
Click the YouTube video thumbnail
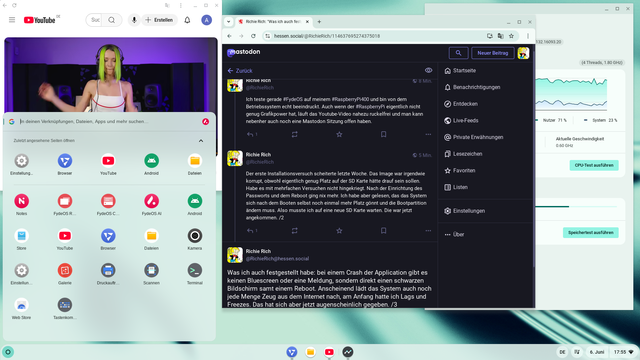[x=111, y=75]
